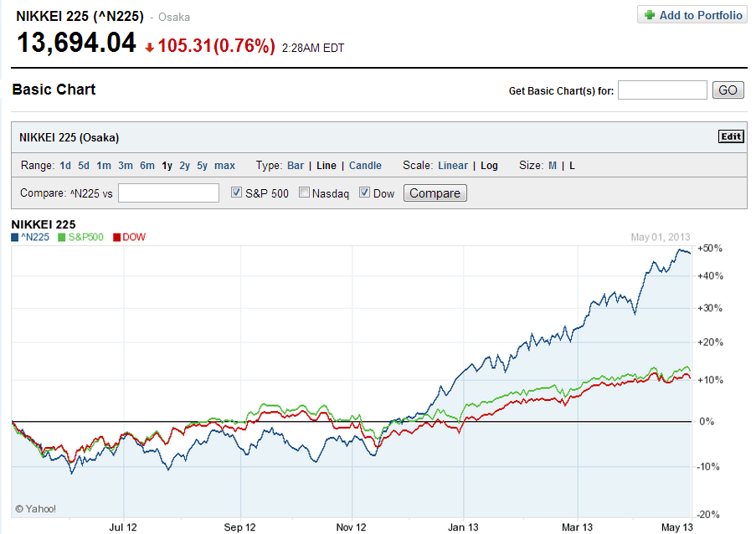Click the 2:28AM EDT timestamp
This screenshot has height=534, width=756.
[313, 49]
